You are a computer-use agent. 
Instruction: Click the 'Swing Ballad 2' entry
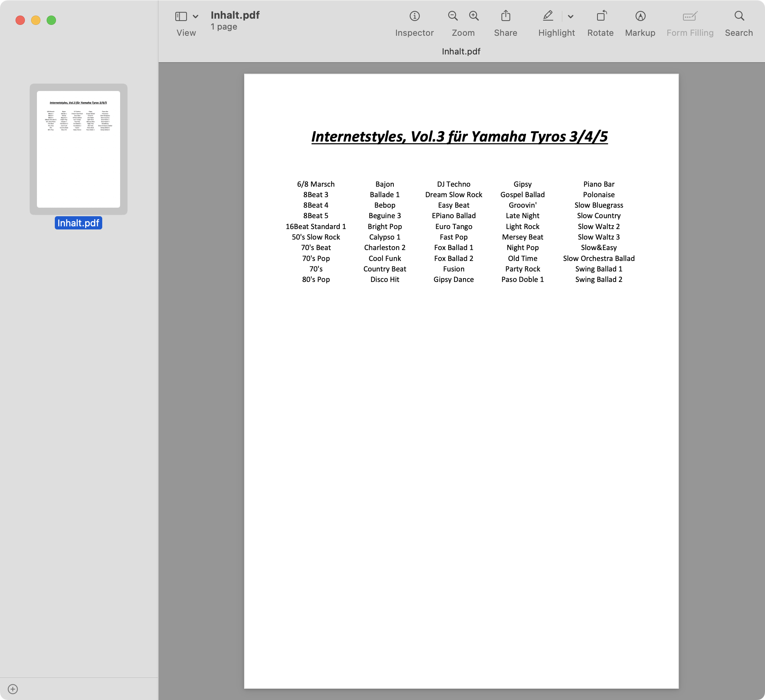click(599, 279)
